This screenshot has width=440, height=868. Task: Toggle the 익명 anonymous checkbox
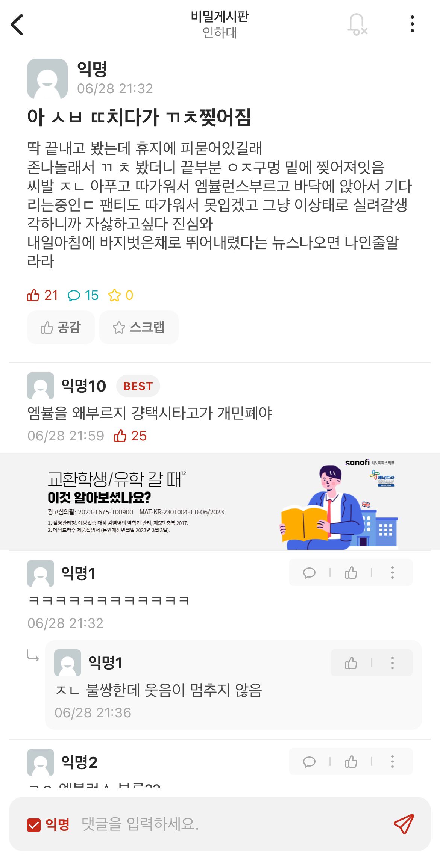pos(34,825)
